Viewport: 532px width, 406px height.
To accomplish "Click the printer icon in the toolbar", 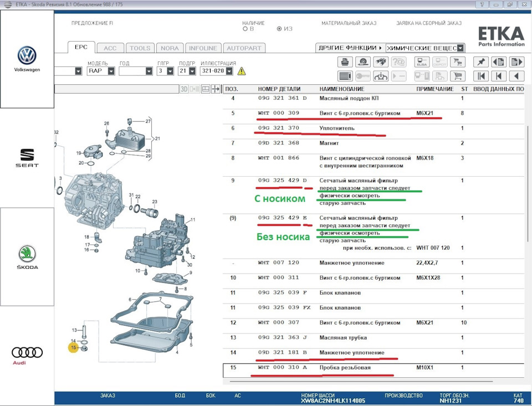I will 345,62.
